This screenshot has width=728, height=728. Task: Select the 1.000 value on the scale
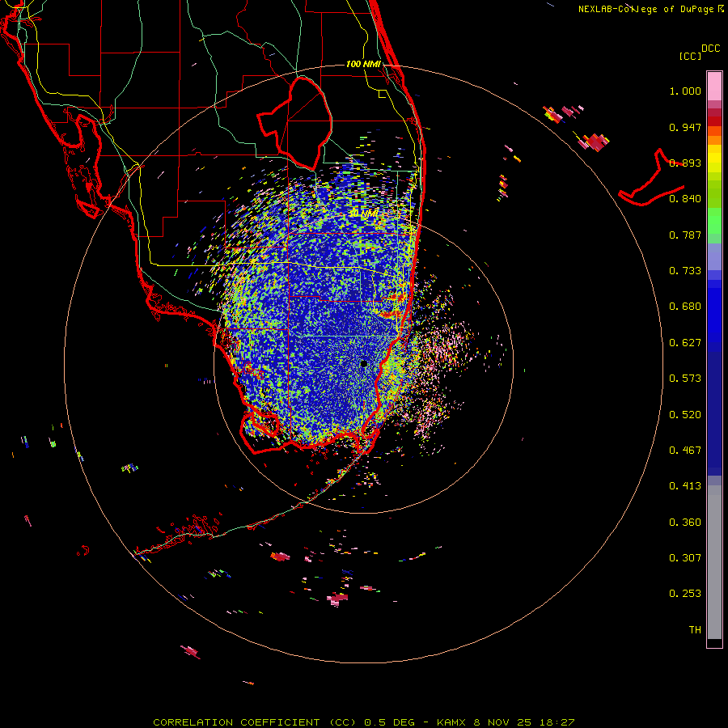coord(685,91)
